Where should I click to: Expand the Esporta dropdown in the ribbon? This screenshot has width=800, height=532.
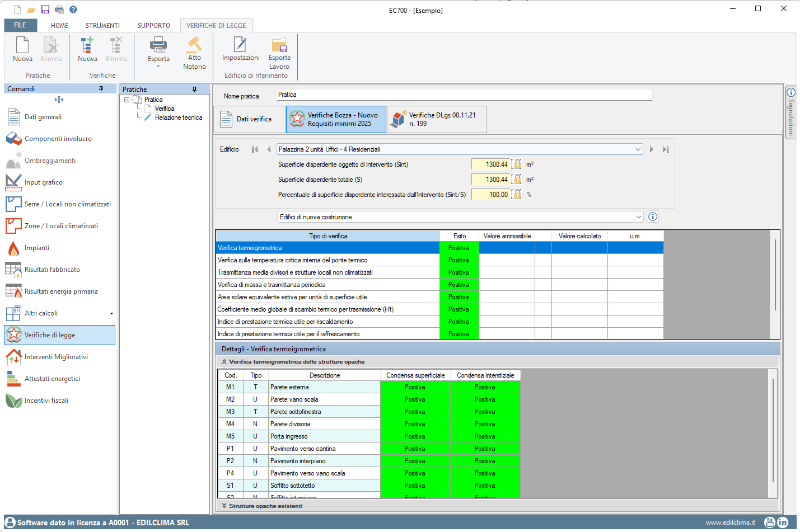[158, 67]
